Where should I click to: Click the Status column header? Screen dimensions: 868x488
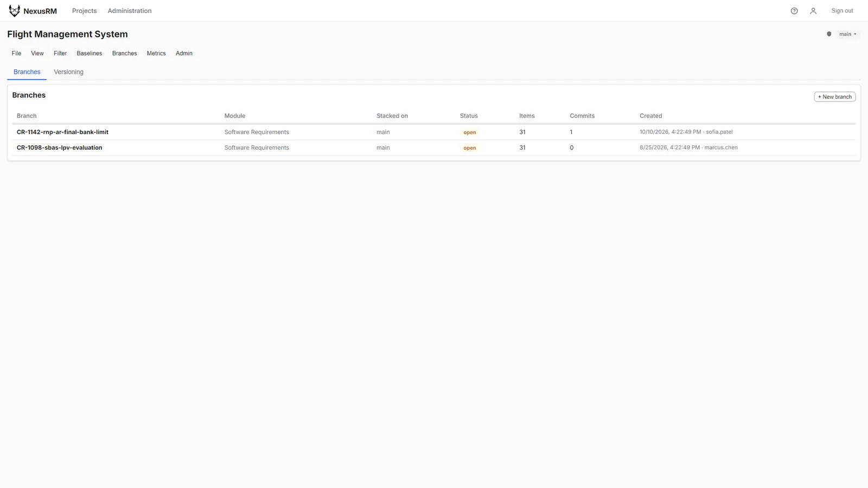point(469,116)
